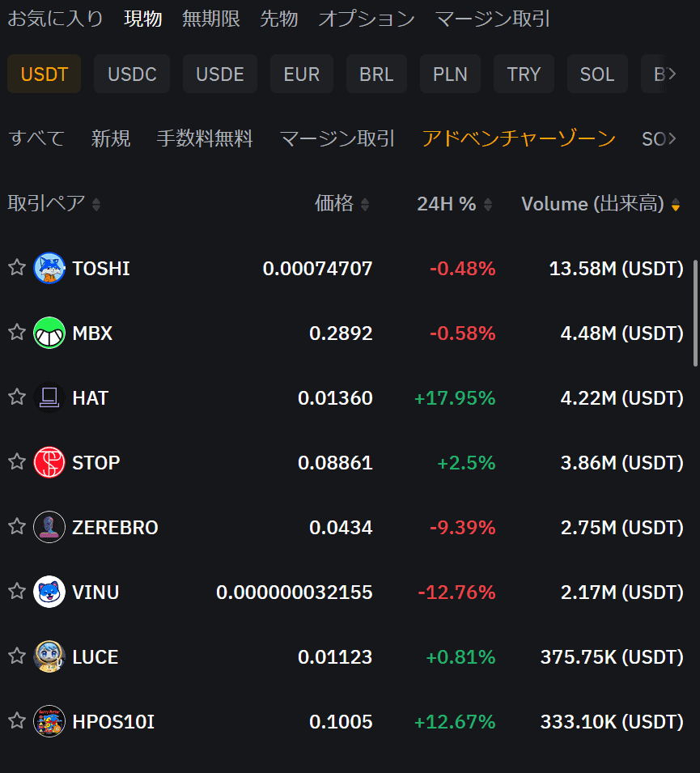The width and height of the screenshot is (700, 773).
Task: Click the ZEREBRO token avatar icon
Action: pos(49,527)
